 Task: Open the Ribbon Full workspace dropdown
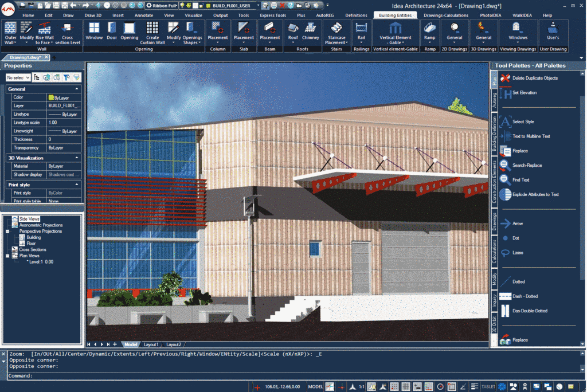click(161, 6)
